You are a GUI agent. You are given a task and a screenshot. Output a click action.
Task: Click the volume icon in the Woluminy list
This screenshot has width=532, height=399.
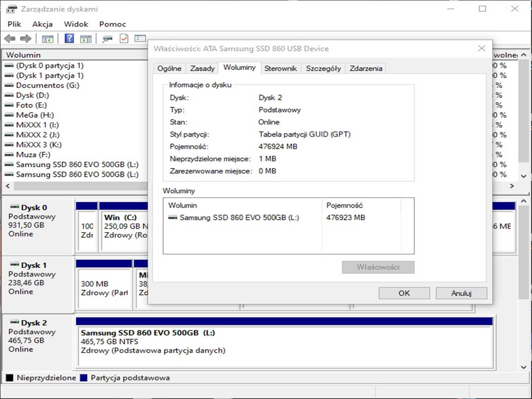pos(173,217)
